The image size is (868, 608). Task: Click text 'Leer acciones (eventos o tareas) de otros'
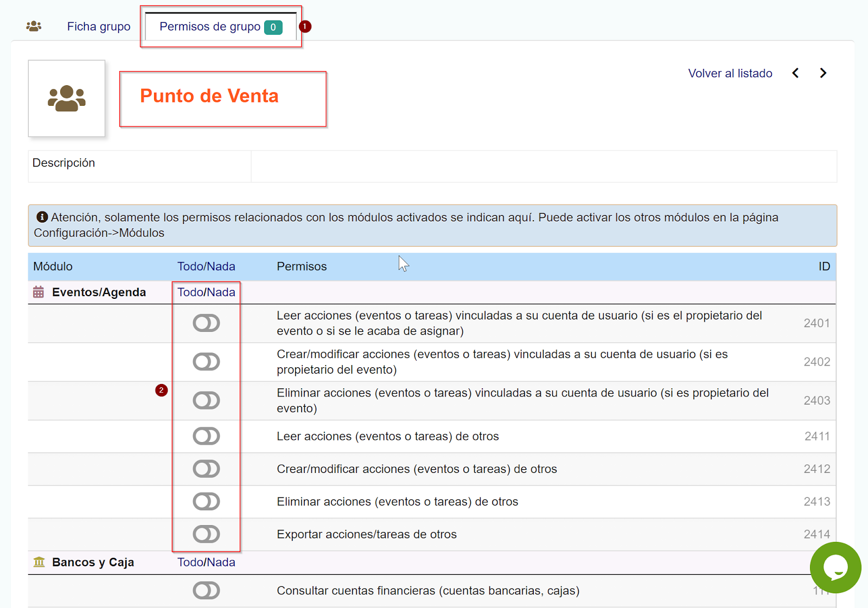click(x=388, y=436)
